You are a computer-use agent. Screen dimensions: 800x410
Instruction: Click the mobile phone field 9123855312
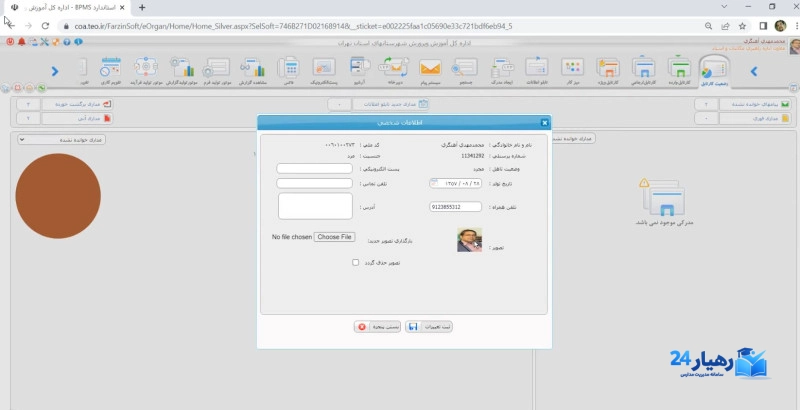pyautogui.click(x=456, y=207)
